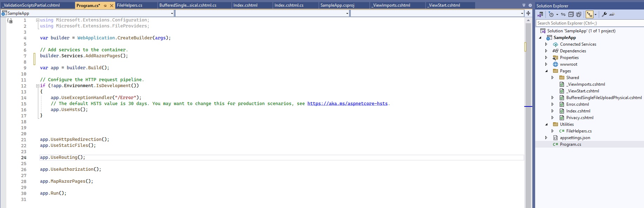Click Sync with Active Document arrows icon
This screenshot has height=208, width=644.
click(563, 14)
